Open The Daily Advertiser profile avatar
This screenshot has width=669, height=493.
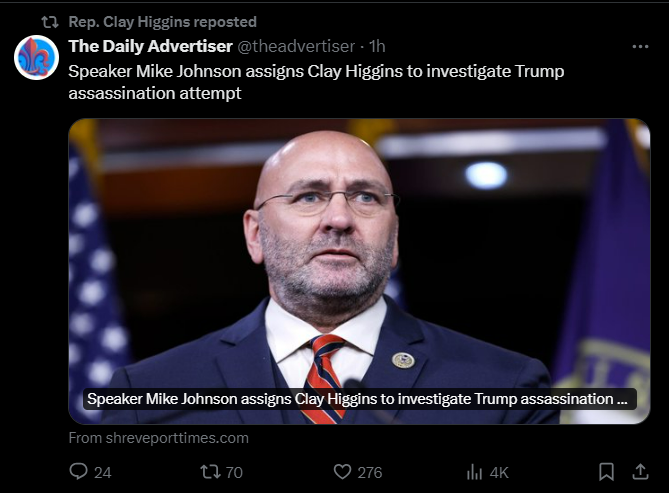tap(36, 57)
